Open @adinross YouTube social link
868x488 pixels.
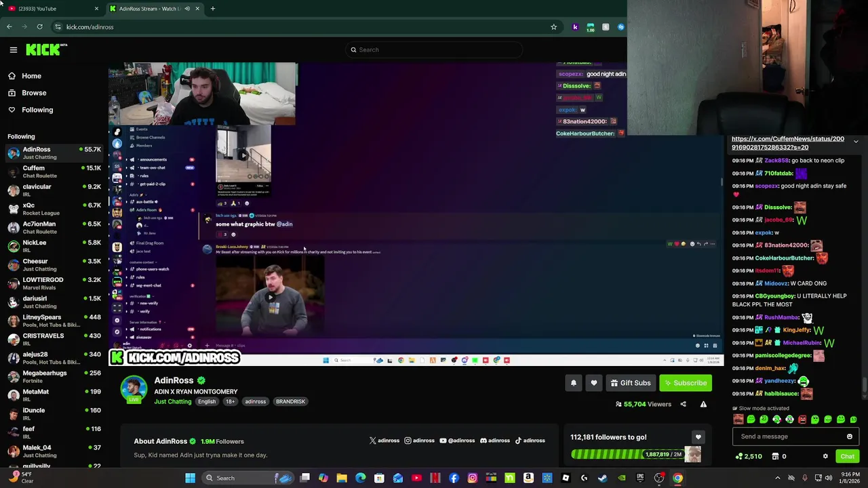(457, 441)
